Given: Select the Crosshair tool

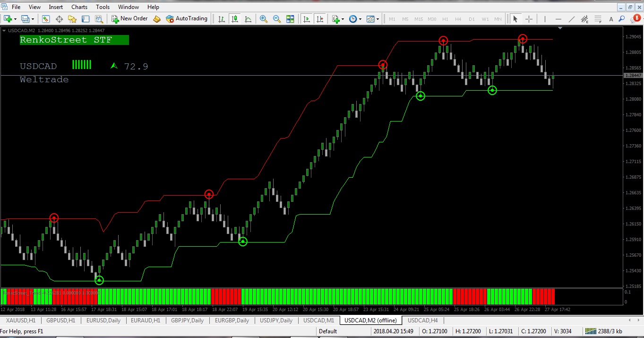Looking at the screenshot, I should 529,19.
